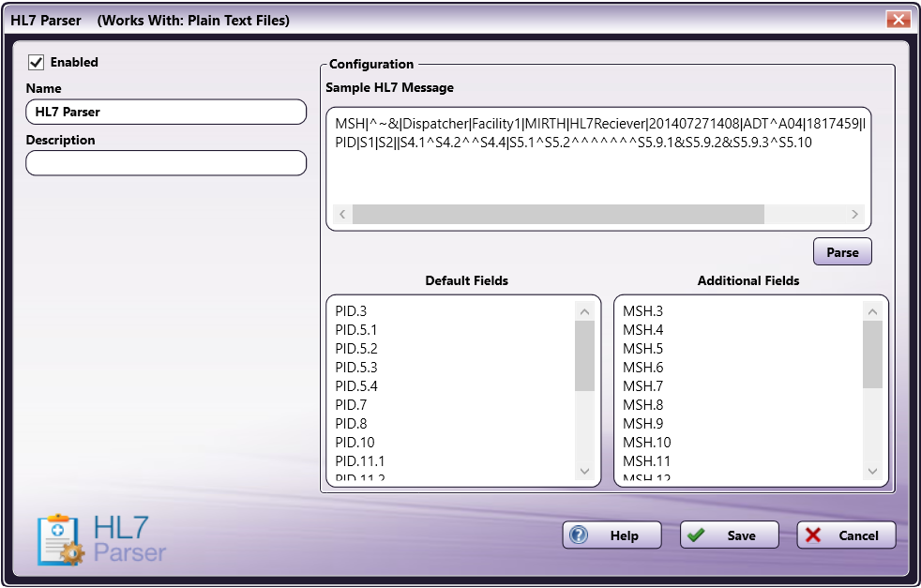921x588 pixels.
Task: Cancel the HL7 Parser dialog
Action: click(x=846, y=535)
